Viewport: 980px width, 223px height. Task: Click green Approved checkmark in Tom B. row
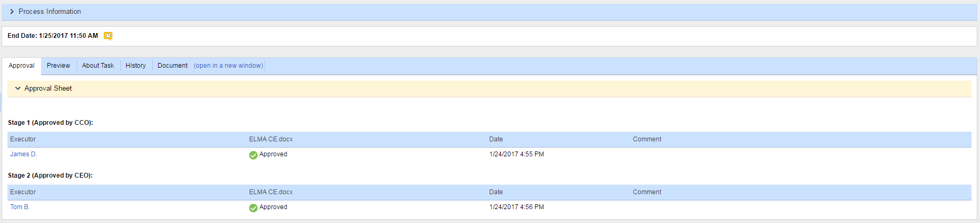click(253, 208)
